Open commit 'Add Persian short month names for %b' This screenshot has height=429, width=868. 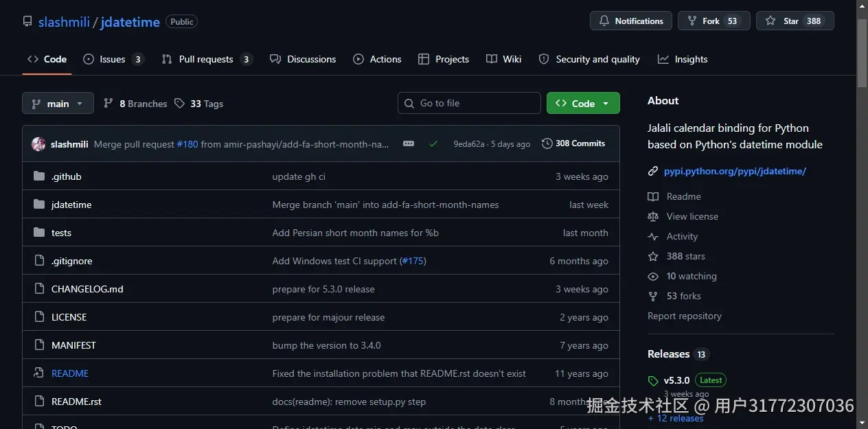[356, 233]
